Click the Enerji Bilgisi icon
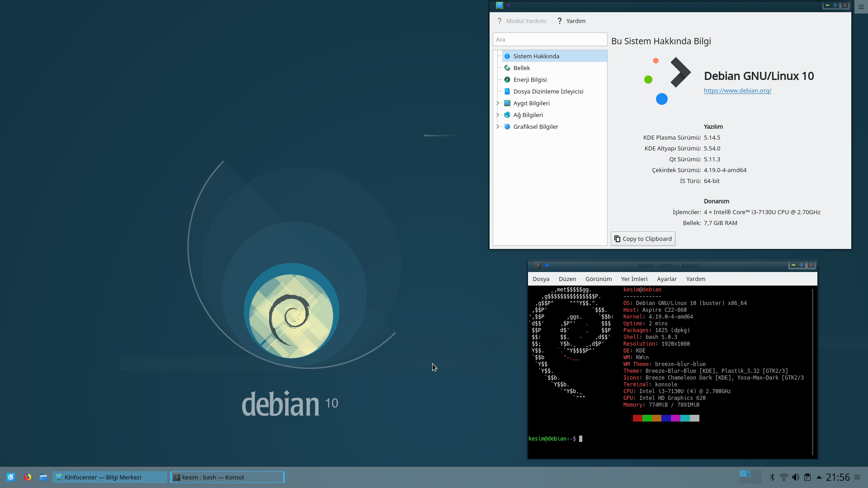 click(x=507, y=80)
